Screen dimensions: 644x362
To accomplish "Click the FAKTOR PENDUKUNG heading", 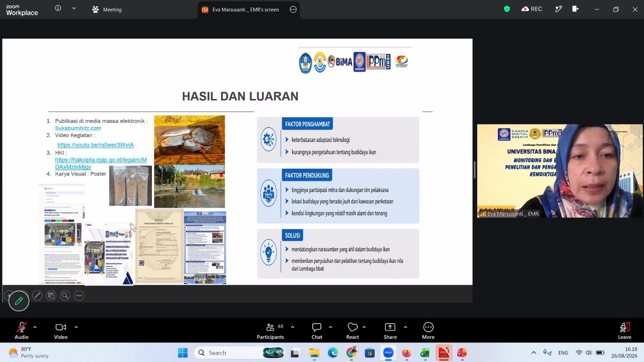I will point(307,175).
